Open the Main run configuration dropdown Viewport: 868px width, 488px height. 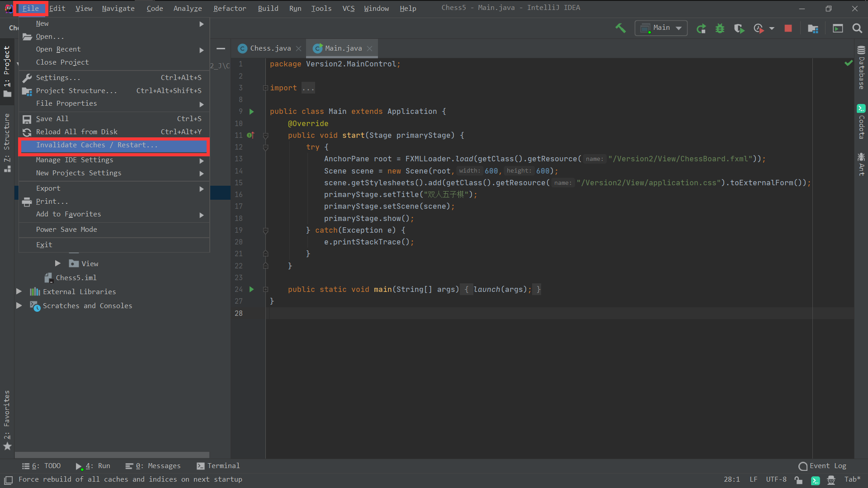point(661,28)
